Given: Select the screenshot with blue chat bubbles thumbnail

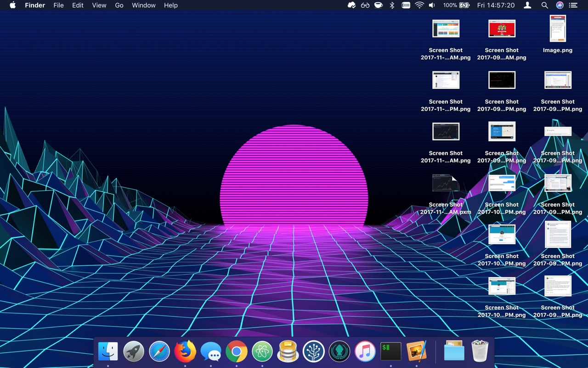Looking at the screenshot, I should (502, 183).
